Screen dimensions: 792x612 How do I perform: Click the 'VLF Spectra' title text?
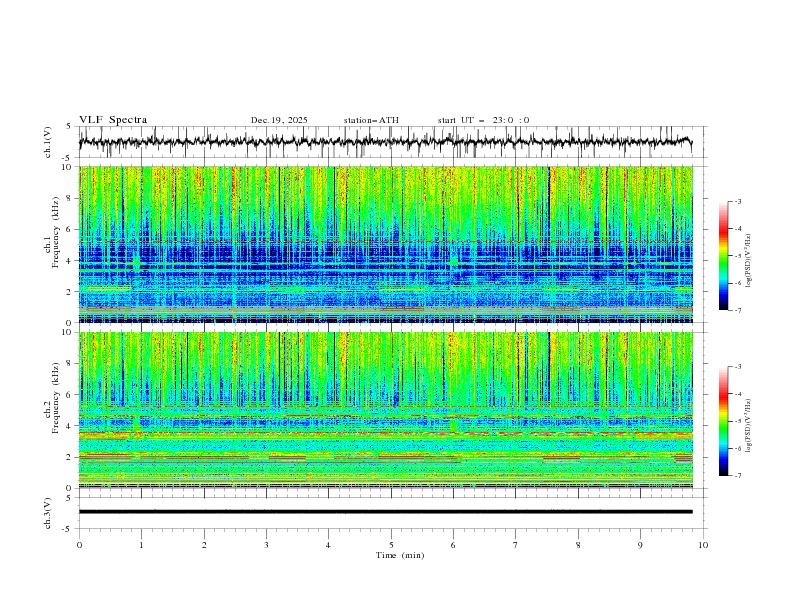pos(113,120)
